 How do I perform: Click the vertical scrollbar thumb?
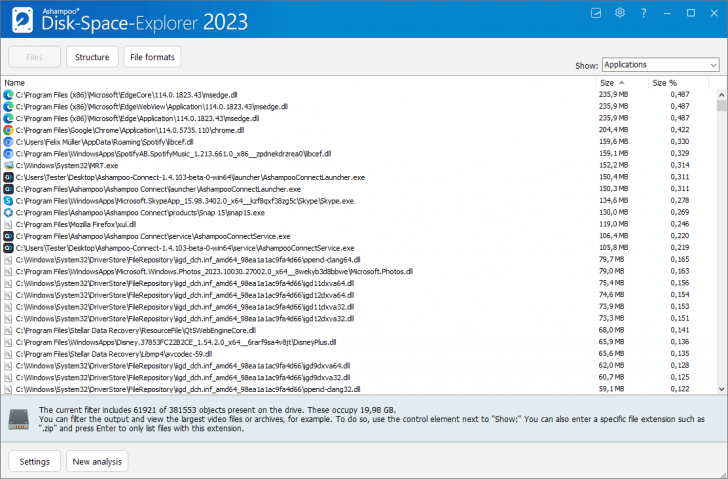coord(722,105)
